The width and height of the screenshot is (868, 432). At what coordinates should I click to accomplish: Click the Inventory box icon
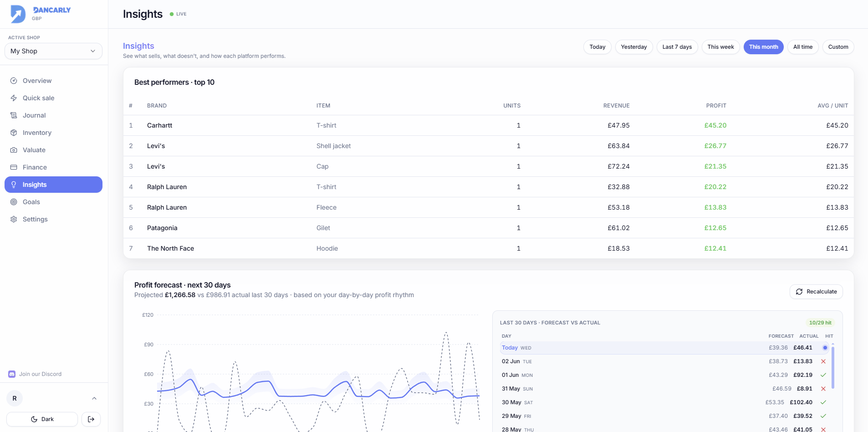point(14,133)
